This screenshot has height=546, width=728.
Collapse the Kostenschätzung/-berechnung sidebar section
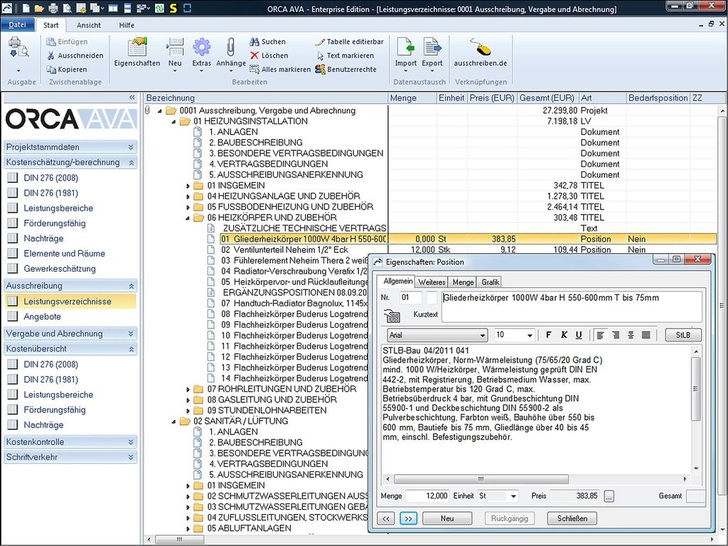(131, 162)
